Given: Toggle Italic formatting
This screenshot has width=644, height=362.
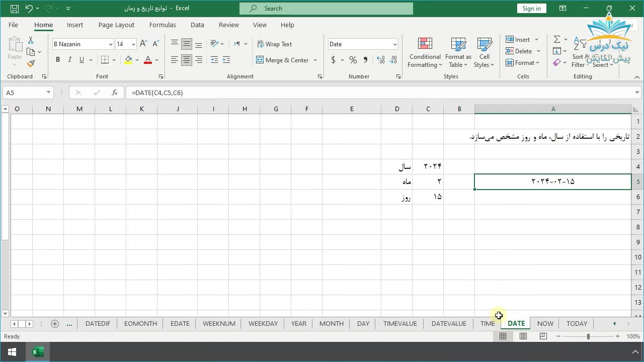Looking at the screenshot, I should point(69,60).
